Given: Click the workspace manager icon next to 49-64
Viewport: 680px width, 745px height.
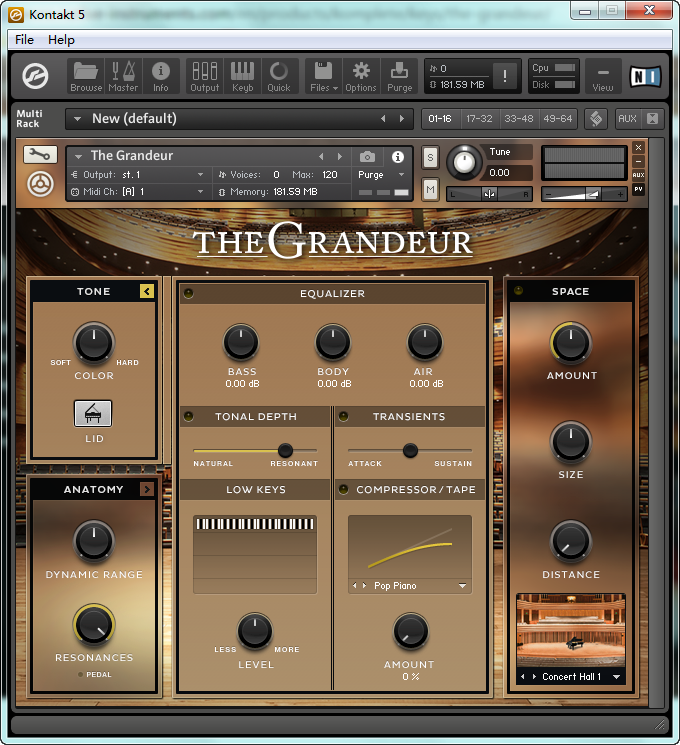Looking at the screenshot, I should click(x=596, y=119).
